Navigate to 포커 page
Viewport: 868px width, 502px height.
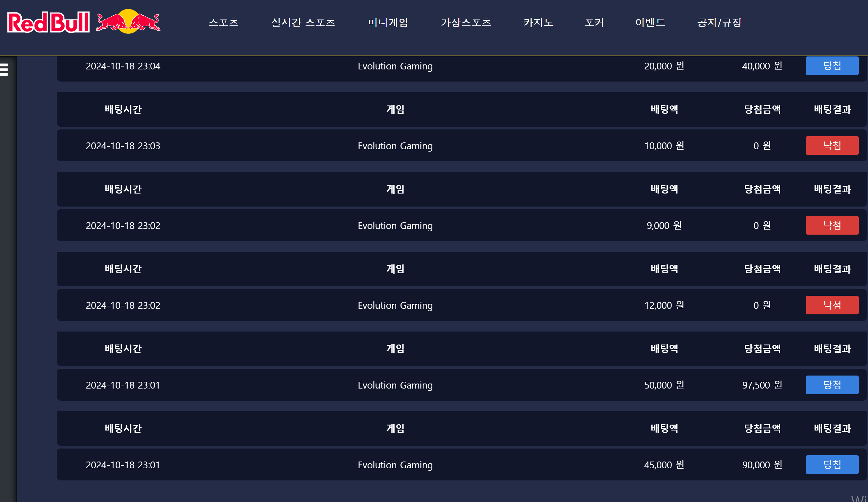(x=594, y=23)
